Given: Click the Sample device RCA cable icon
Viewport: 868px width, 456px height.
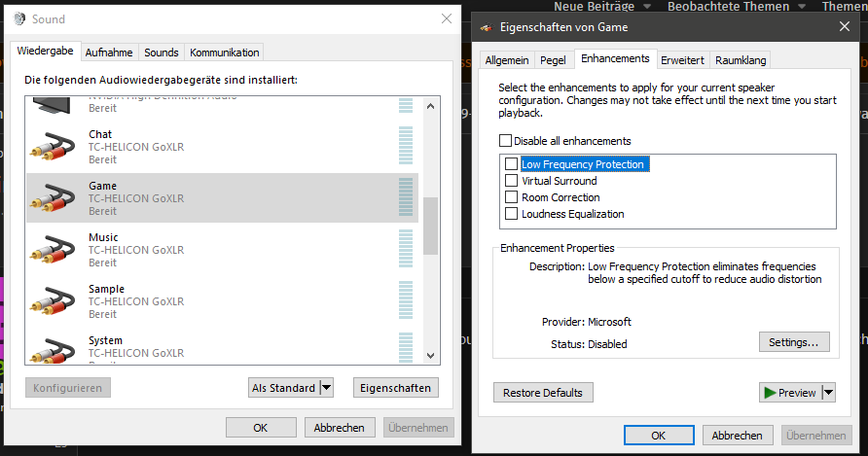Looking at the screenshot, I should 53,300.
